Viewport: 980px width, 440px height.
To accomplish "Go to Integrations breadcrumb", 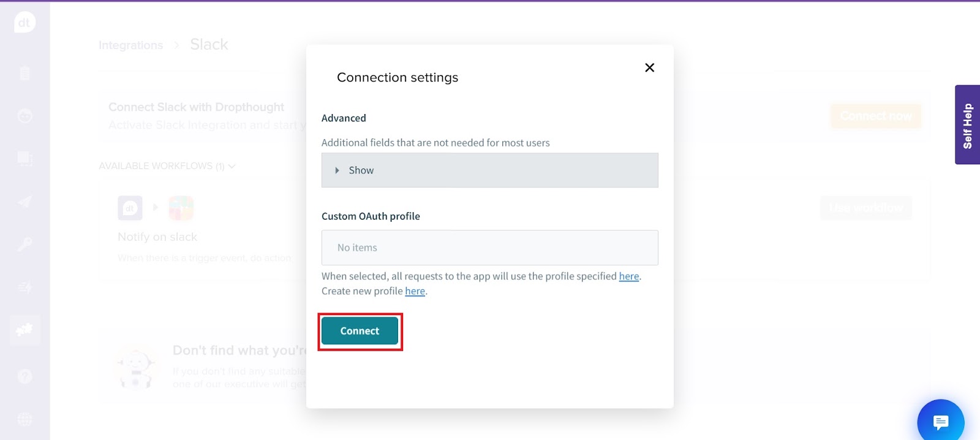I will pyautogui.click(x=130, y=45).
